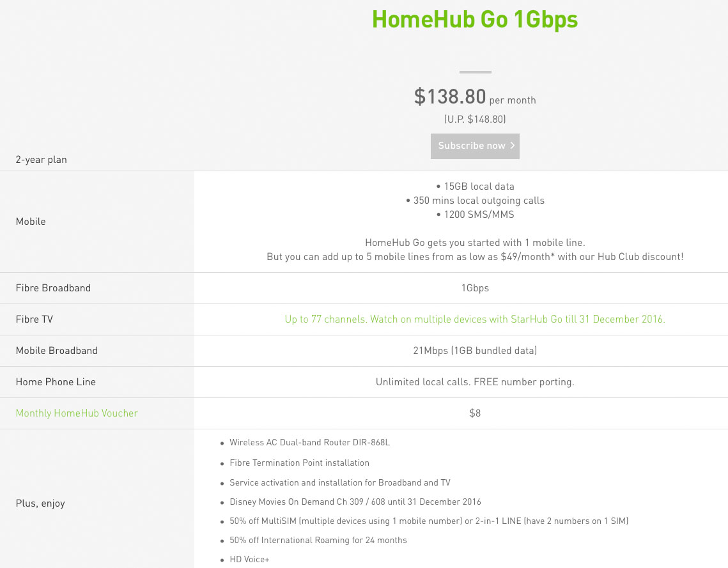Image resolution: width=728 pixels, height=568 pixels.
Task: Click the 50% off International Roaming item
Action: 318,541
